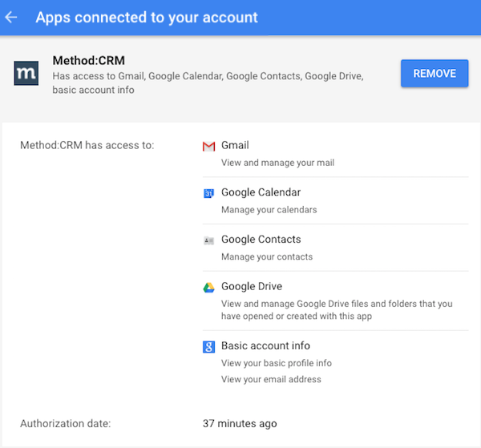Screen dimensions: 481x448
Task: Click 'Apps connected to your account' header title
Action: (x=147, y=18)
